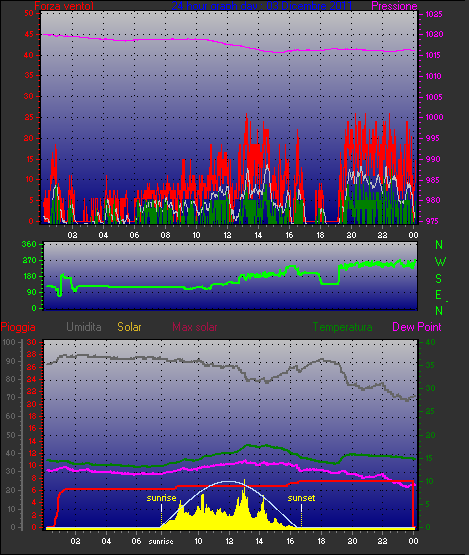Click the "Forza vento" wind axis title
Screen dimensions: 469x555
[64, 6]
